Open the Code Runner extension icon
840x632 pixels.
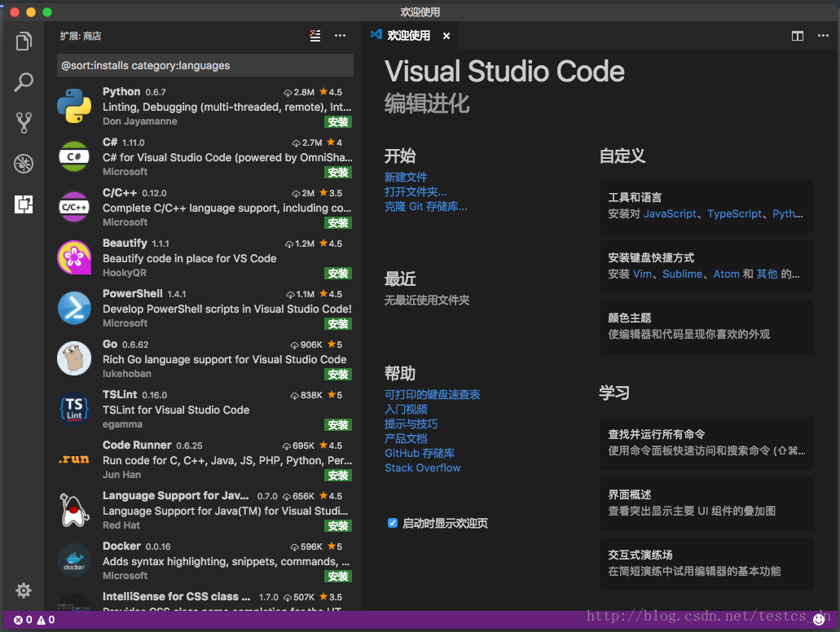(x=74, y=459)
